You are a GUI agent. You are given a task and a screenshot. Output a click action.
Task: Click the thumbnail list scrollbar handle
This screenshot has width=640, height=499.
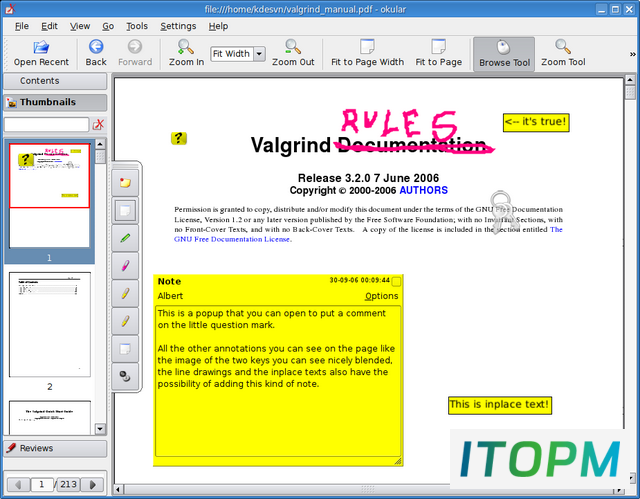(100, 157)
